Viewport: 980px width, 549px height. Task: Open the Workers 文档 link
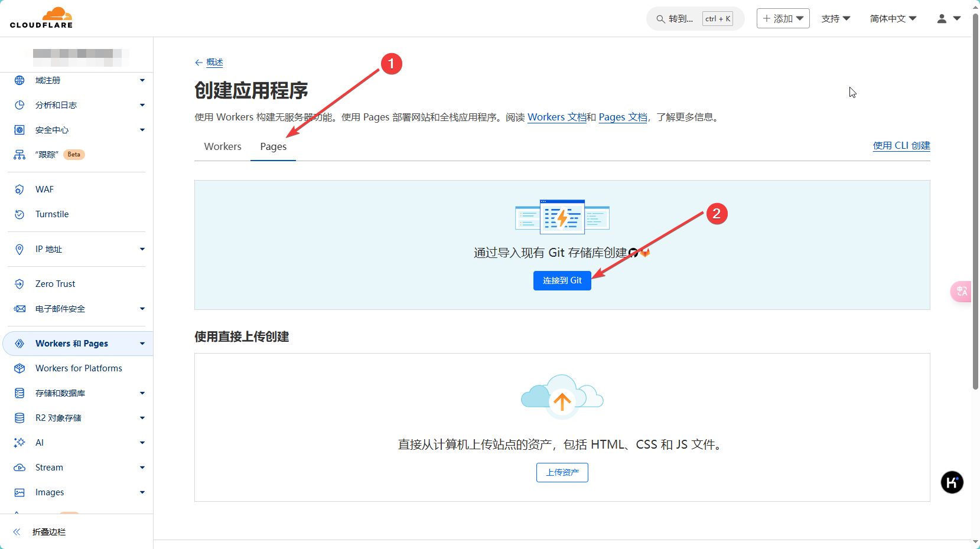(557, 117)
